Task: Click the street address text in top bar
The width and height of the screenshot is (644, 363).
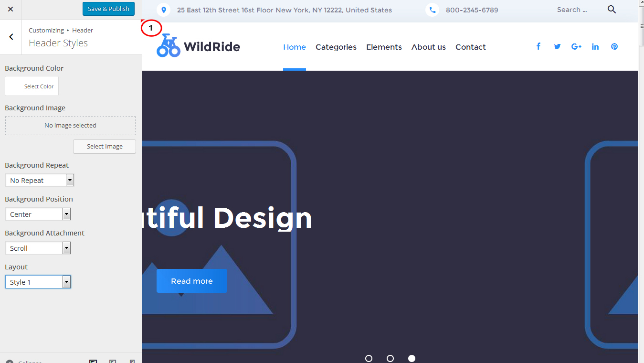Action: pos(285,10)
